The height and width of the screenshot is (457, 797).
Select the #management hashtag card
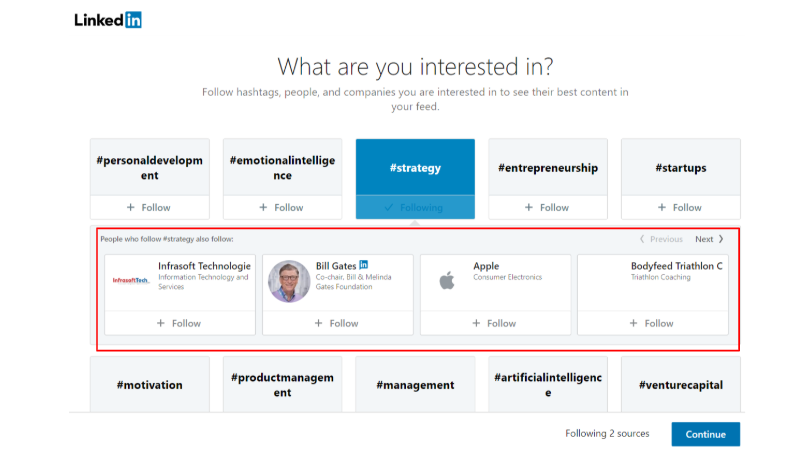[415, 385]
